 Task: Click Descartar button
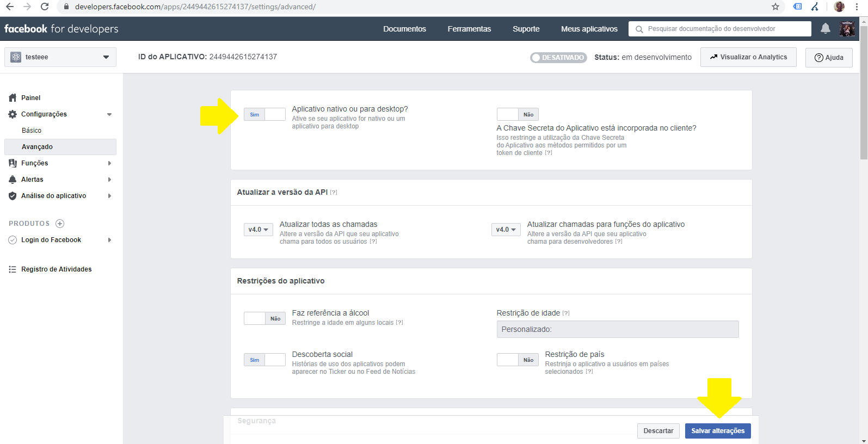pyautogui.click(x=658, y=431)
